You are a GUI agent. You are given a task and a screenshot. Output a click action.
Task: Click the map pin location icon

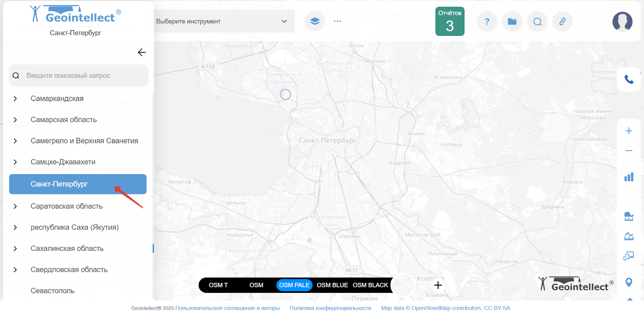629,282
